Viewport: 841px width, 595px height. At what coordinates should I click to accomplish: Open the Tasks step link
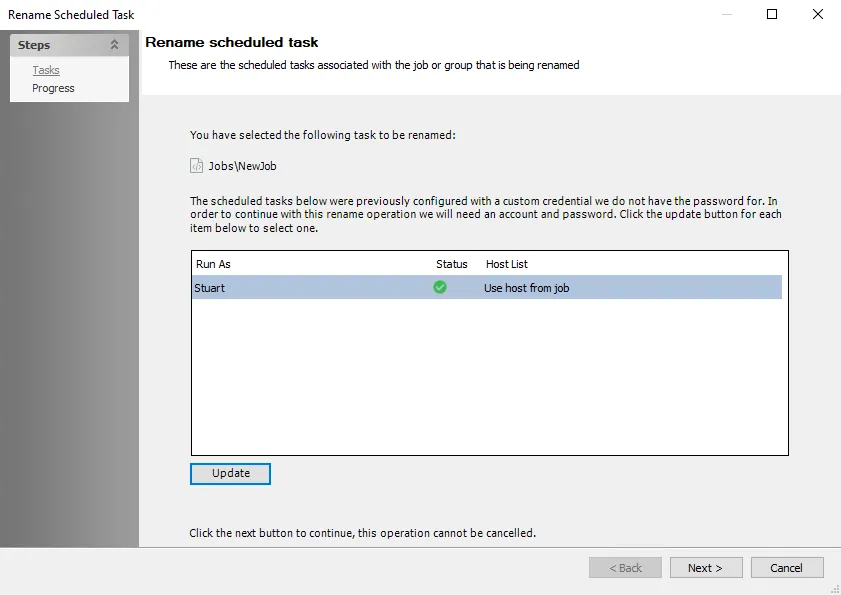tap(46, 70)
